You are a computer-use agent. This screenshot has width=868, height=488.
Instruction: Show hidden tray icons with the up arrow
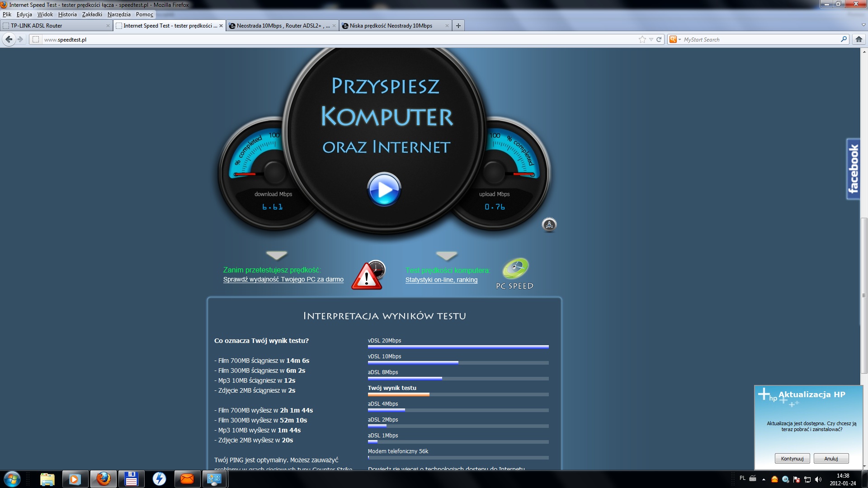click(x=764, y=479)
